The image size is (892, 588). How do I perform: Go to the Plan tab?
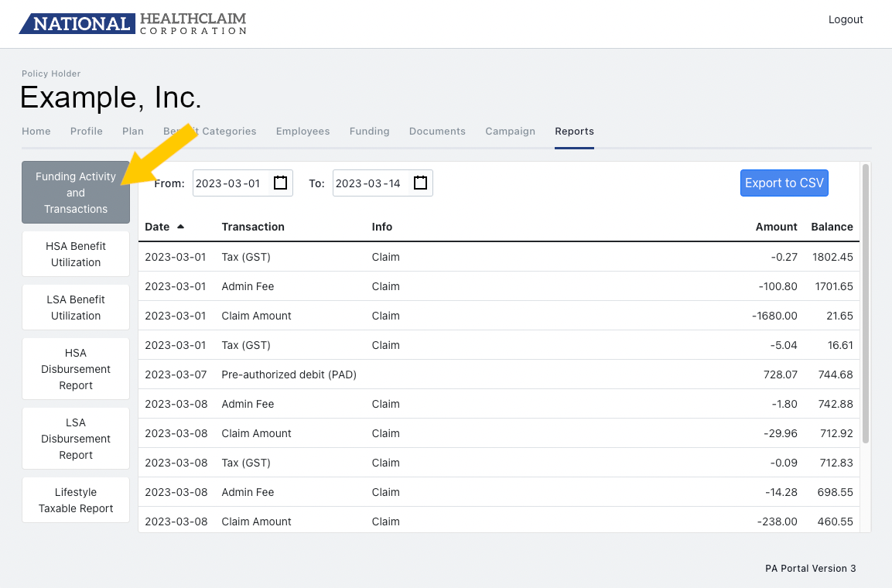[132, 132]
